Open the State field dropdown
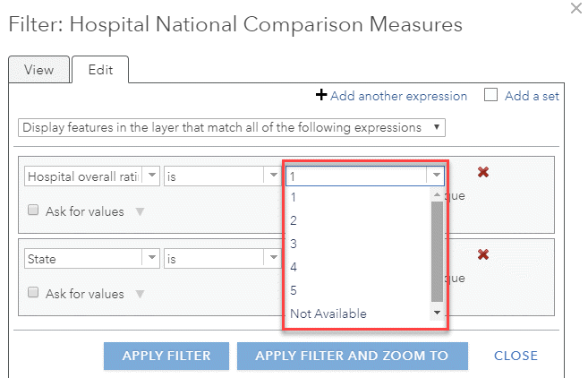588x378 pixels. pyautogui.click(x=151, y=258)
